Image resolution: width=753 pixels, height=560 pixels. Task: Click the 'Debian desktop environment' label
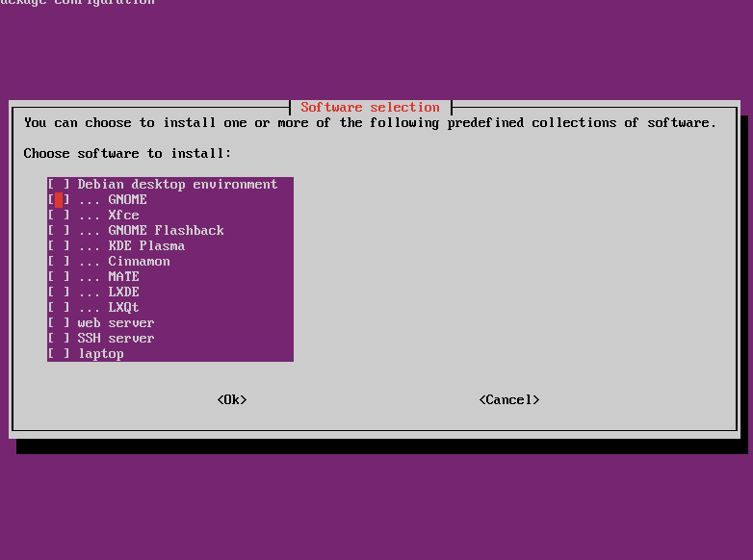(x=177, y=185)
